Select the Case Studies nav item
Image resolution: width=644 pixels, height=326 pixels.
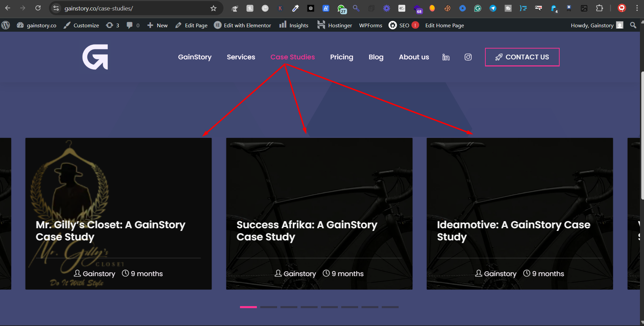click(x=293, y=57)
